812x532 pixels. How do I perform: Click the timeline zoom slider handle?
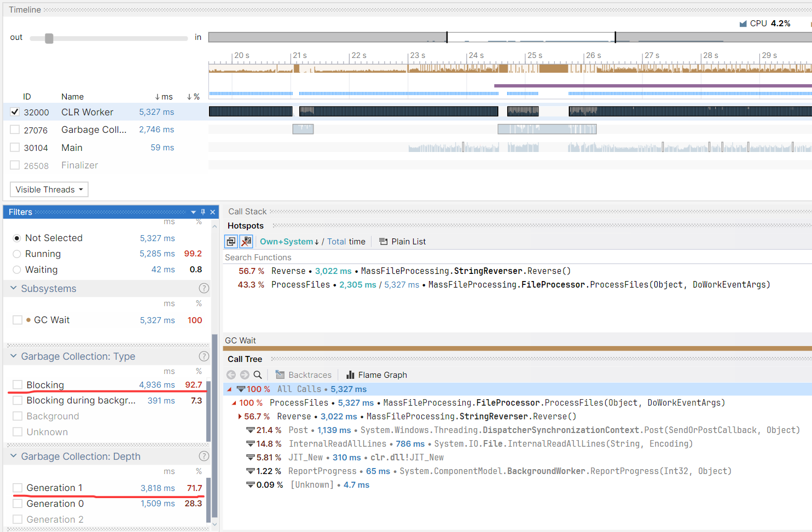coord(49,38)
